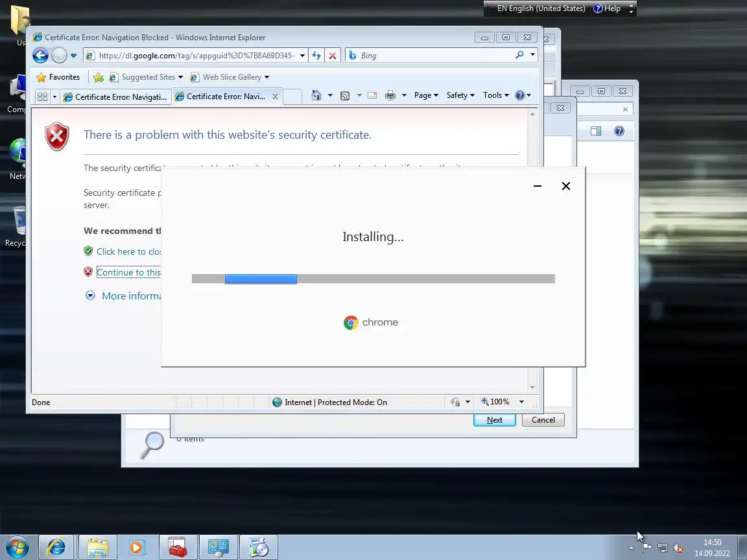
Task: Select the second Certificate Error tab
Action: pyautogui.click(x=222, y=96)
